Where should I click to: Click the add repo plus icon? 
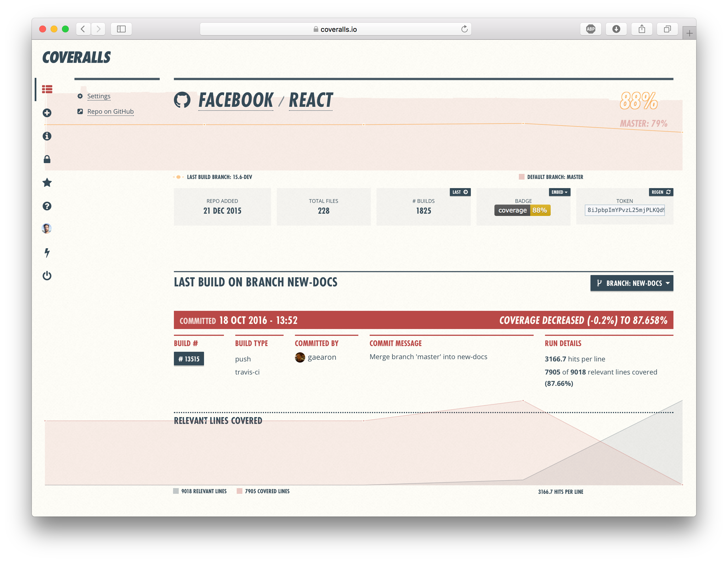click(47, 113)
